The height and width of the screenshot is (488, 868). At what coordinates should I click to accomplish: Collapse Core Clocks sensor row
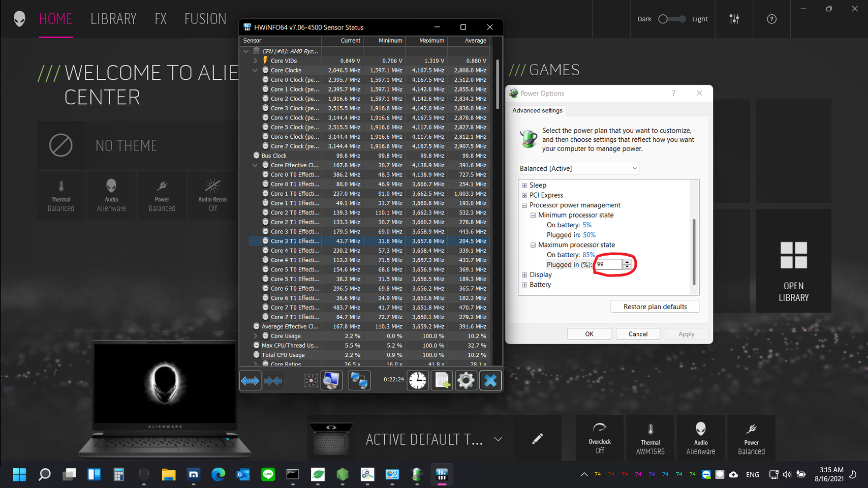(256, 70)
